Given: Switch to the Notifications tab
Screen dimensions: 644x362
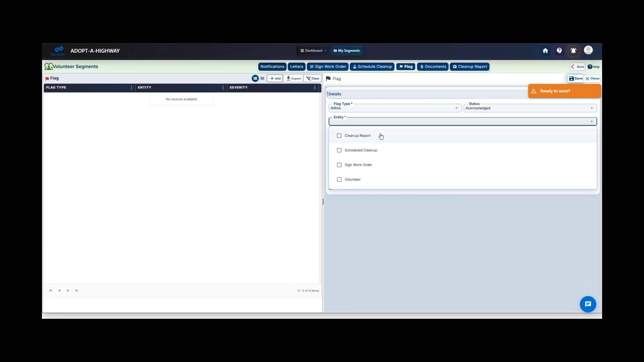Looking at the screenshot, I should point(272,66).
